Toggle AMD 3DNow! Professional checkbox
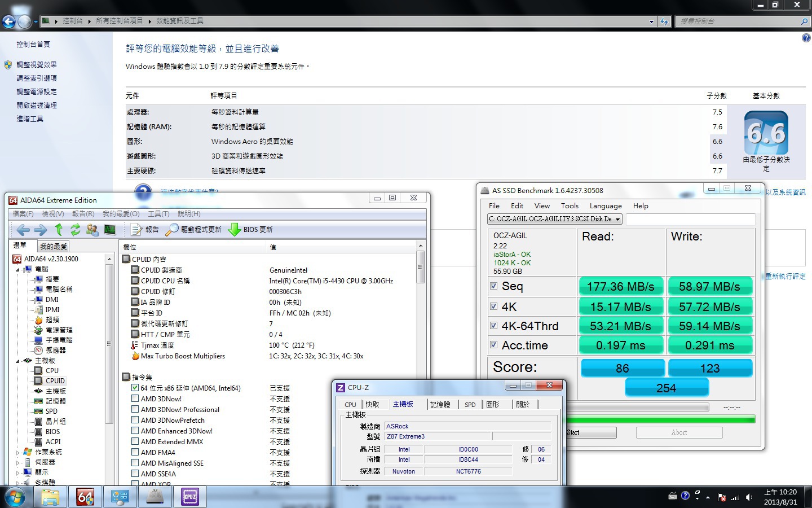The image size is (812, 508). pyautogui.click(x=135, y=409)
